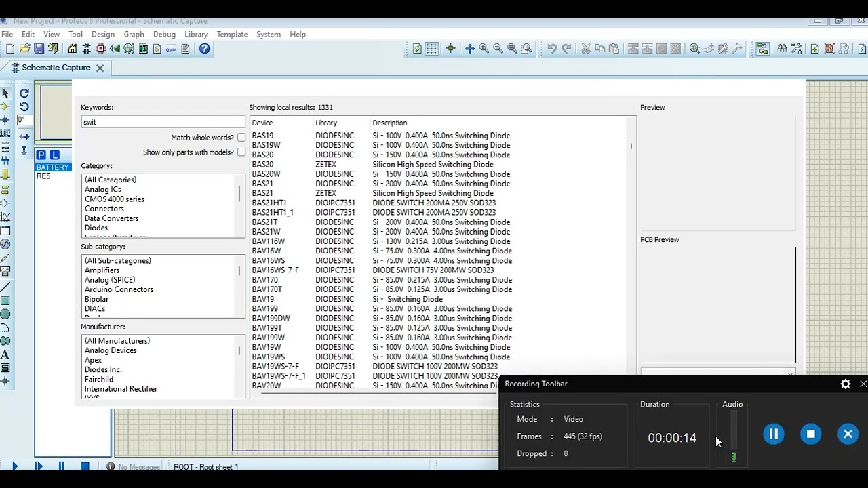868x488 pixels.
Task: Click the pan/center view arrows icon
Action: pos(469,49)
